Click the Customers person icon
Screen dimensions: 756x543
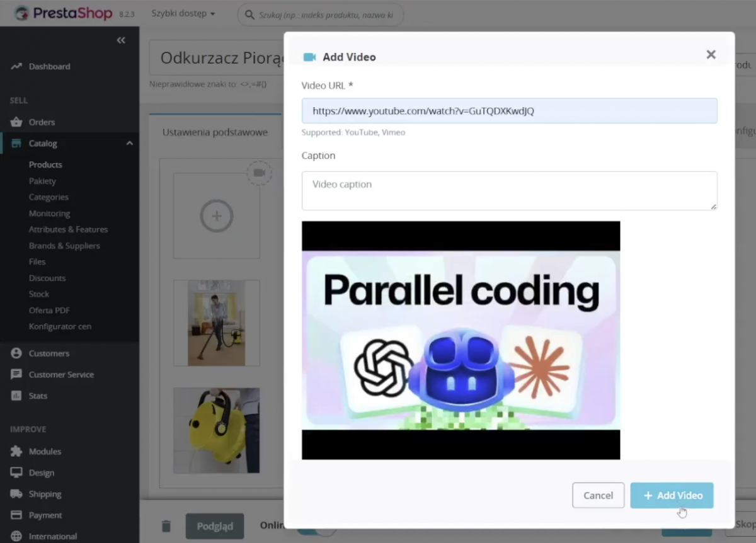(x=16, y=353)
